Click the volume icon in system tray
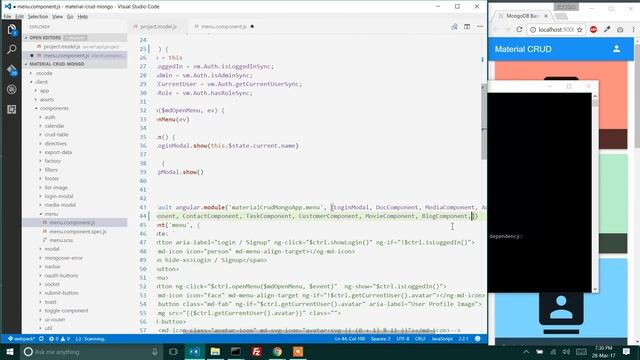 click(567, 352)
